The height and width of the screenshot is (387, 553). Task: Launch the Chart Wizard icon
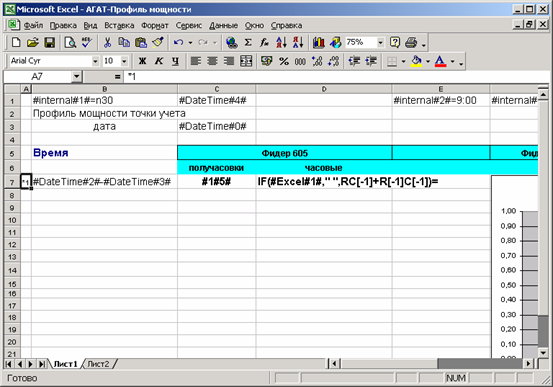pos(319,43)
